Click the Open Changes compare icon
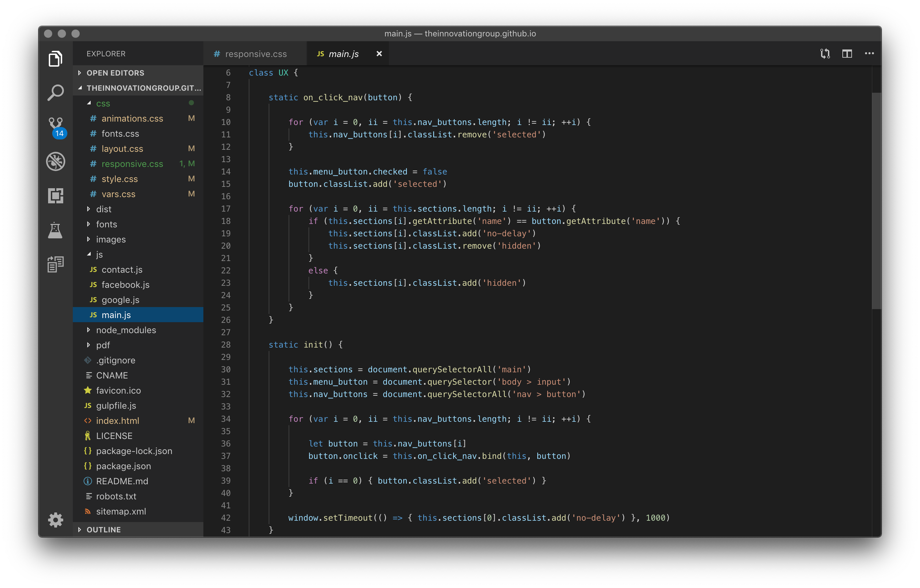This screenshot has width=920, height=588. (x=825, y=54)
